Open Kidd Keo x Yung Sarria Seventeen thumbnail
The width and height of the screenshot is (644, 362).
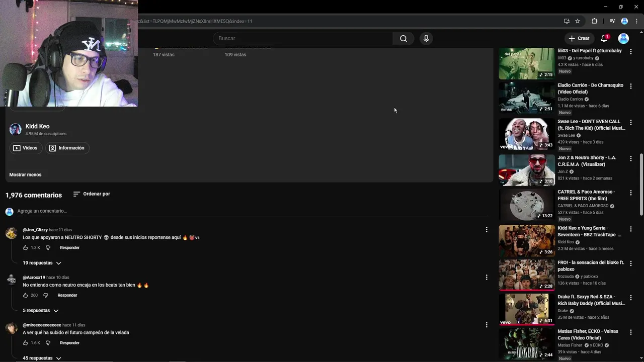click(527, 241)
